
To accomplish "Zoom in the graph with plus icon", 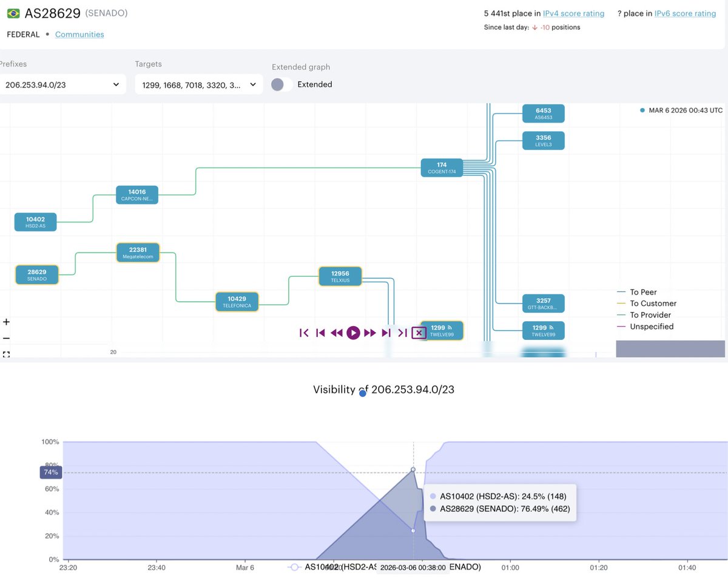I will tap(6, 322).
